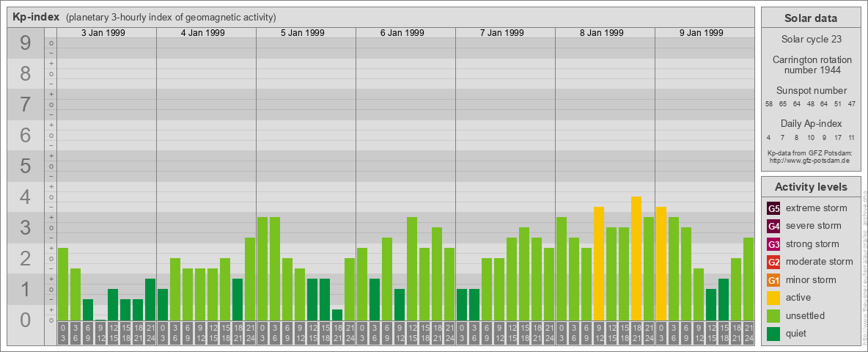Viewport: 868px width, 352px height.
Task: Click the G2 moderate storm badge
Action: (x=773, y=262)
